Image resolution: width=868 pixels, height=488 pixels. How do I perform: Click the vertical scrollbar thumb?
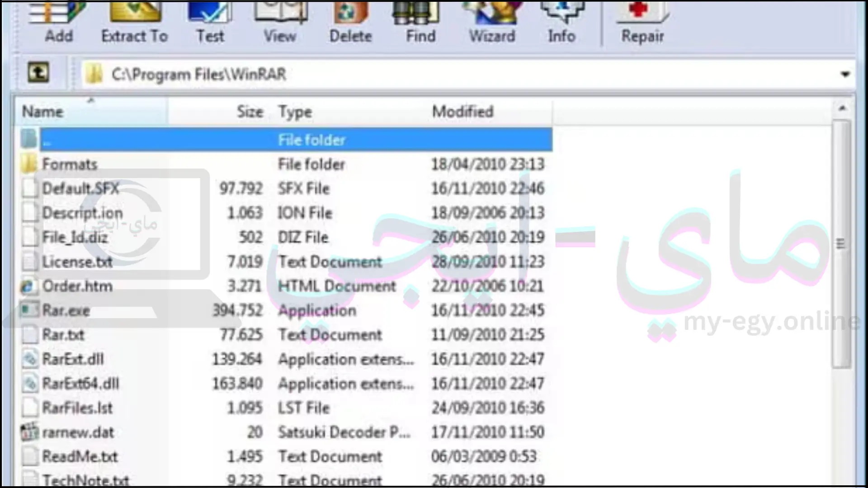[x=841, y=244]
